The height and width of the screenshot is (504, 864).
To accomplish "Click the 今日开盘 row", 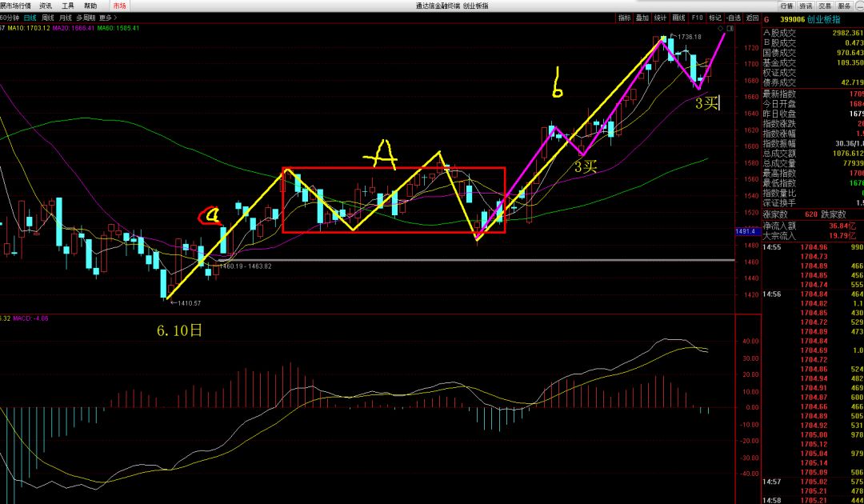I will click(x=813, y=104).
